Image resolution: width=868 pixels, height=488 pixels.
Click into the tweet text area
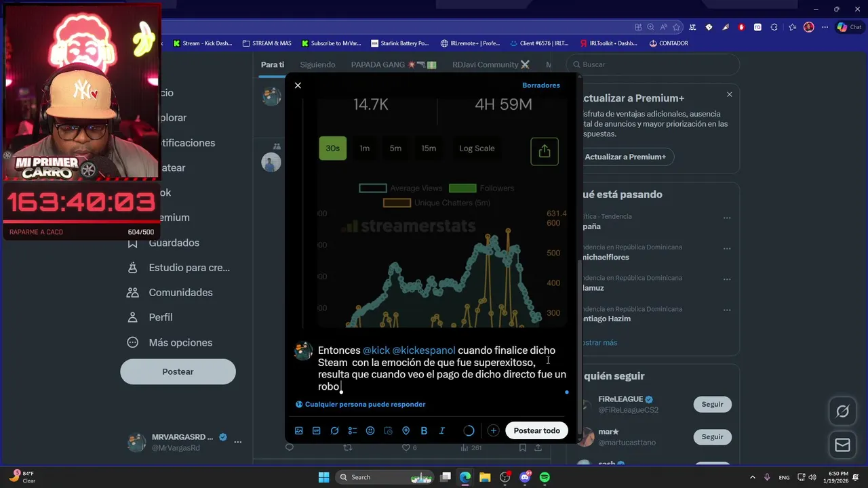click(442, 368)
